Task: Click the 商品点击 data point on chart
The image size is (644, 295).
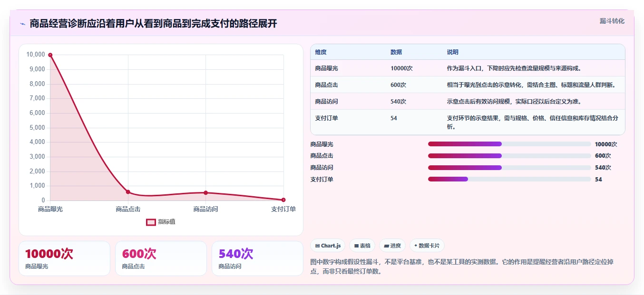Action: coord(128,192)
